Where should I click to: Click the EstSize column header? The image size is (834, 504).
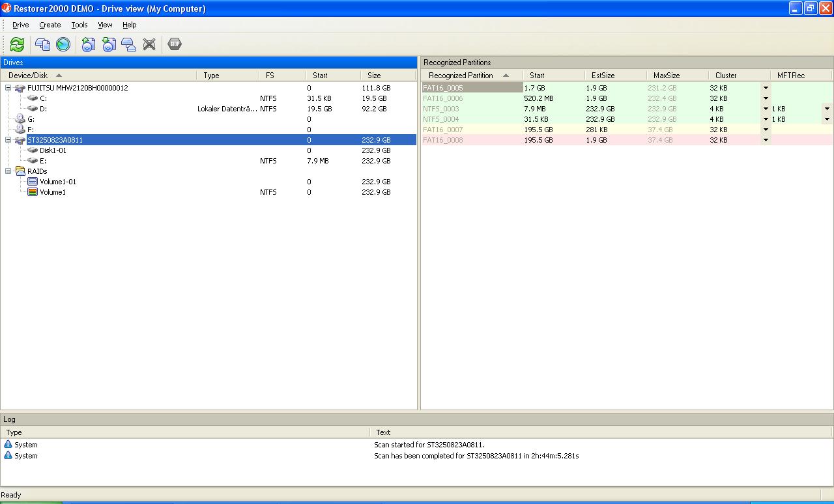(x=616, y=76)
